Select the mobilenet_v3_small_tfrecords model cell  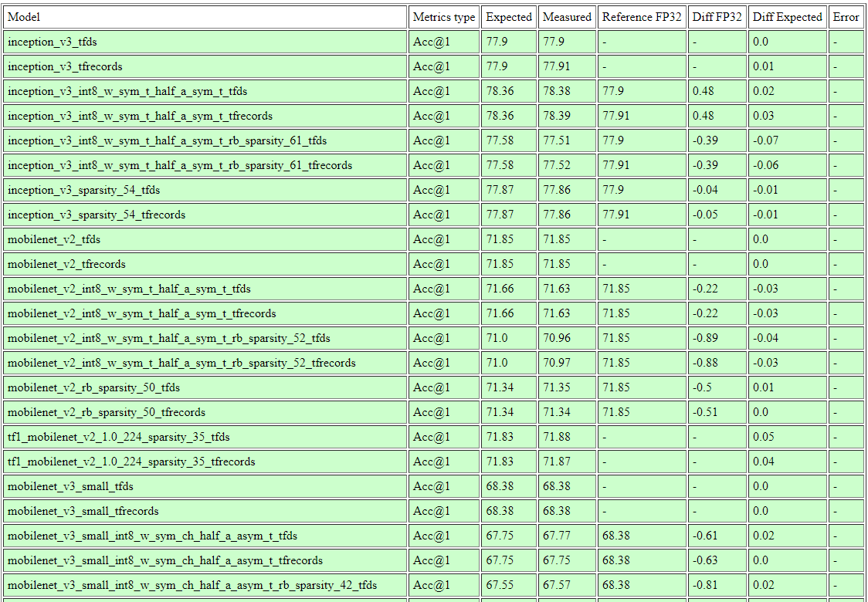point(205,511)
